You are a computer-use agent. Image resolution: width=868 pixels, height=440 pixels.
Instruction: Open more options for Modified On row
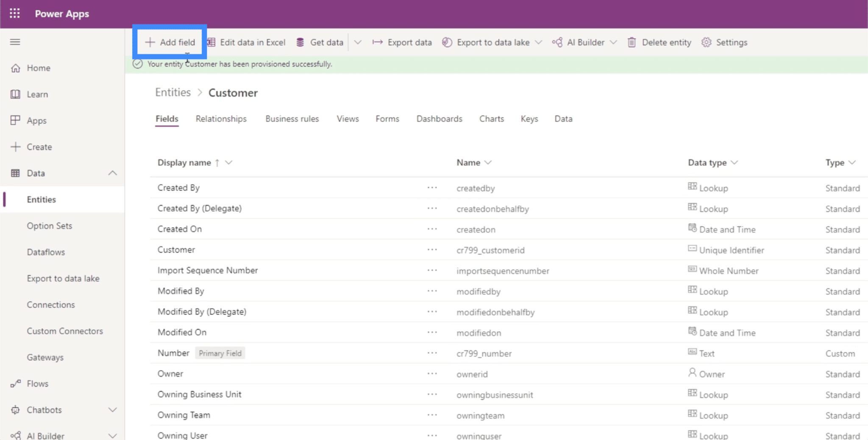432,332
